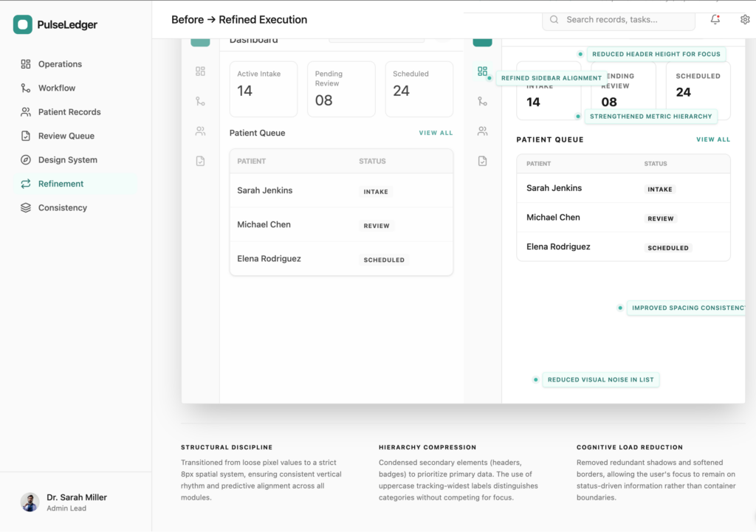Click the Consistency layers icon
Viewport: 756px width, 532px height.
tap(26, 207)
